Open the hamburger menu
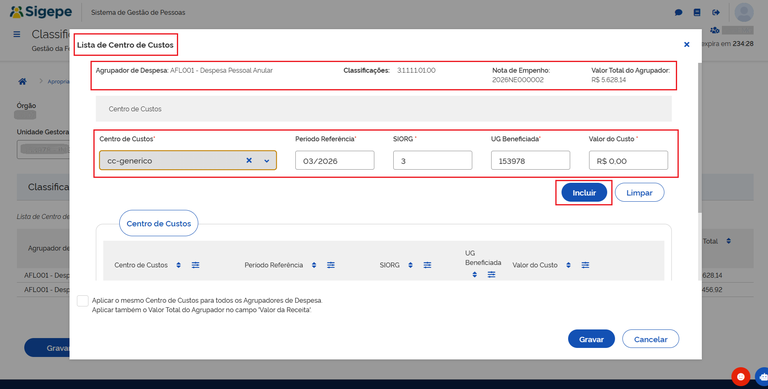Image resolution: width=768 pixels, height=389 pixels. pyautogui.click(x=17, y=34)
